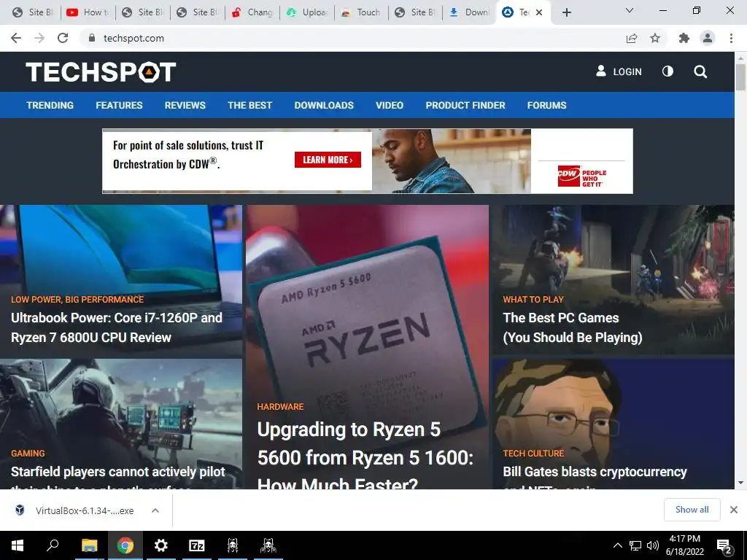Click scrollbar down arrow
Image resolution: width=747 pixels, height=560 pixels.
pyautogui.click(x=740, y=483)
